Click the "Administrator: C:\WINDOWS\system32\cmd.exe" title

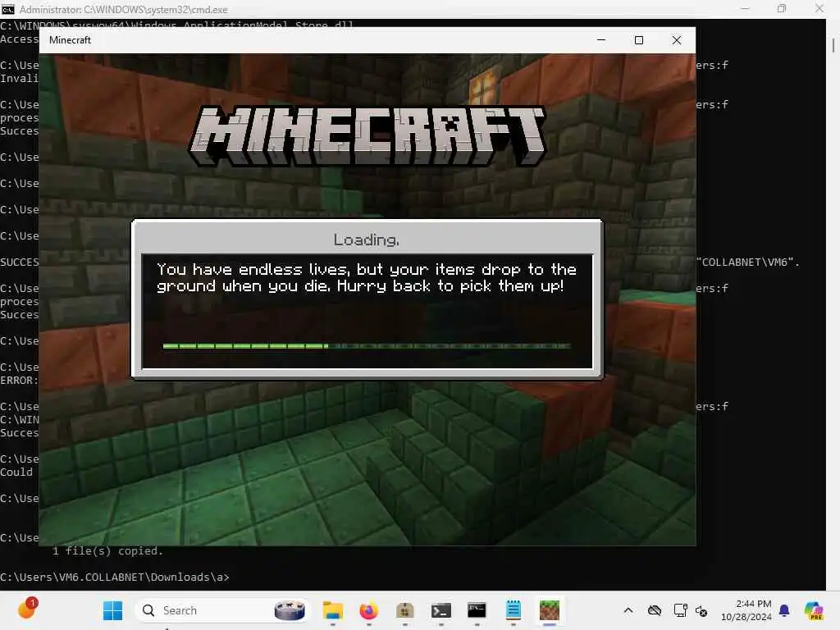pos(124,10)
